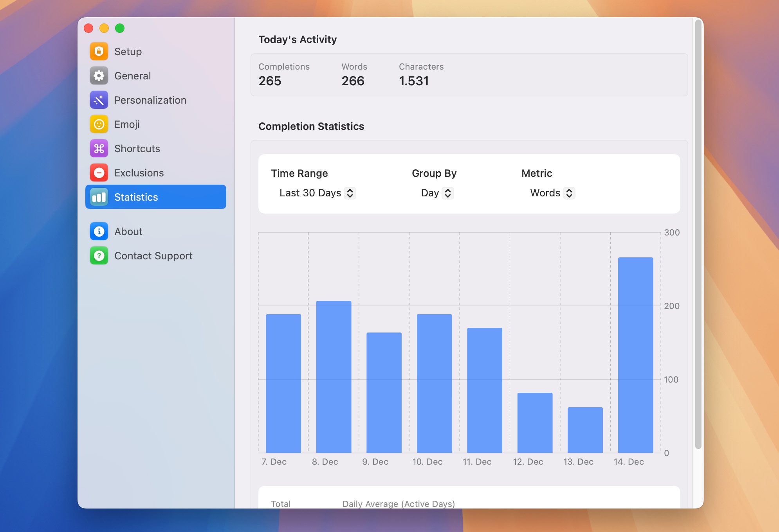The width and height of the screenshot is (779, 532).
Task: Click the green Contact Support question icon
Action: (99, 256)
